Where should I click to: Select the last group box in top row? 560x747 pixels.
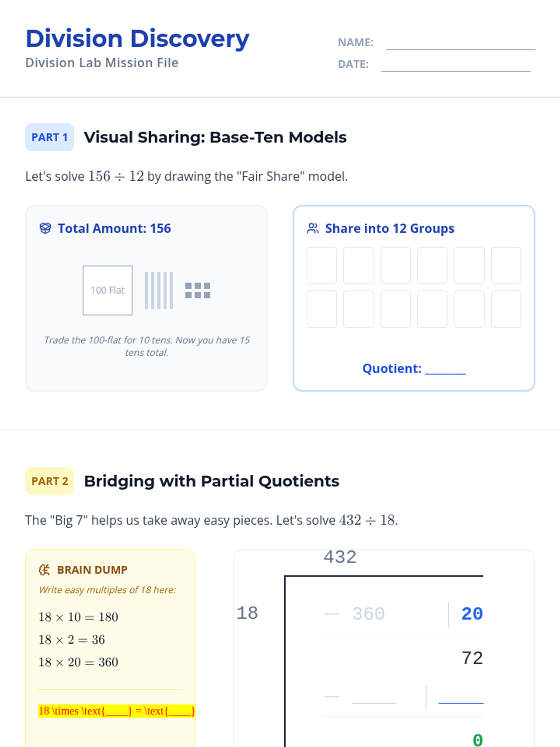pyautogui.click(x=506, y=266)
